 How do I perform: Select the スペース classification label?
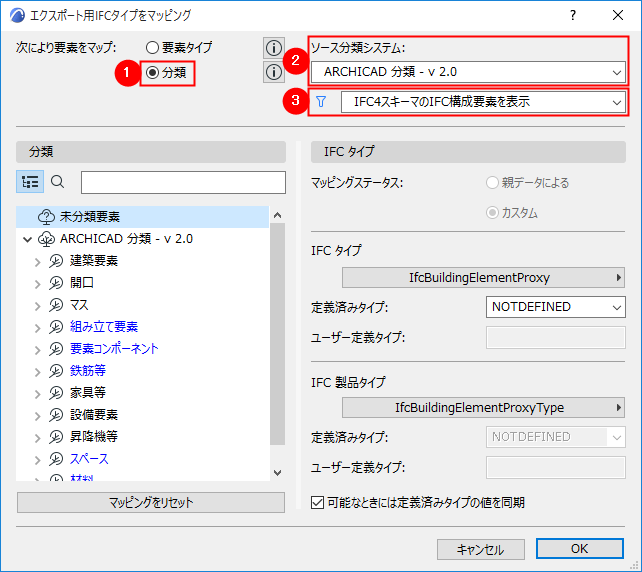[x=89, y=459]
